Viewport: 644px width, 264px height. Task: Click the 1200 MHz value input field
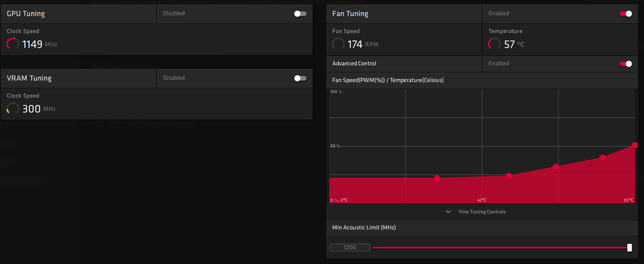click(x=350, y=248)
